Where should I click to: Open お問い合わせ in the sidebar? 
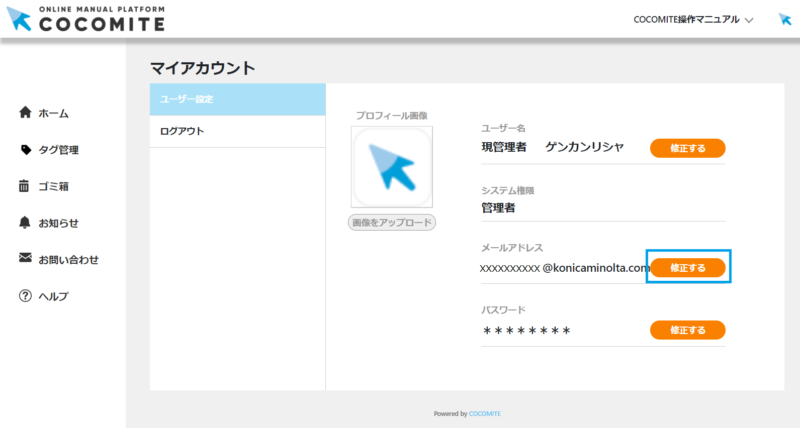point(68,259)
